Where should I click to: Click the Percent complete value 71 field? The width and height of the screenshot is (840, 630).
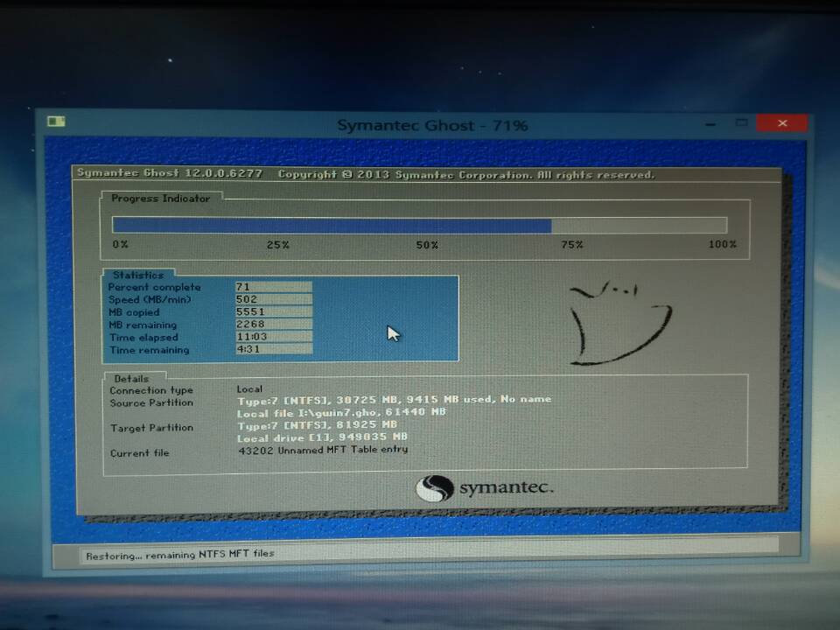[x=274, y=287]
